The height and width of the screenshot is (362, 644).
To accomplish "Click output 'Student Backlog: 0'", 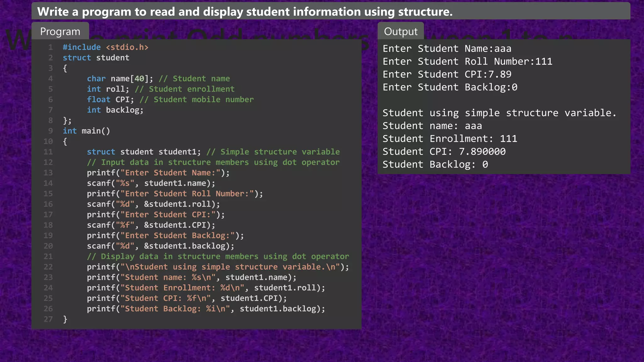I will 436,165.
